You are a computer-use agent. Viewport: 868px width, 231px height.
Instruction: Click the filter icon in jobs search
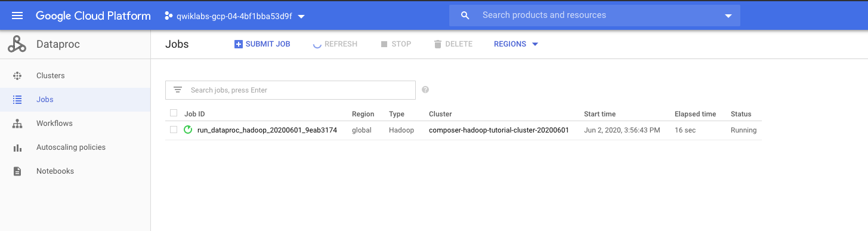(177, 90)
